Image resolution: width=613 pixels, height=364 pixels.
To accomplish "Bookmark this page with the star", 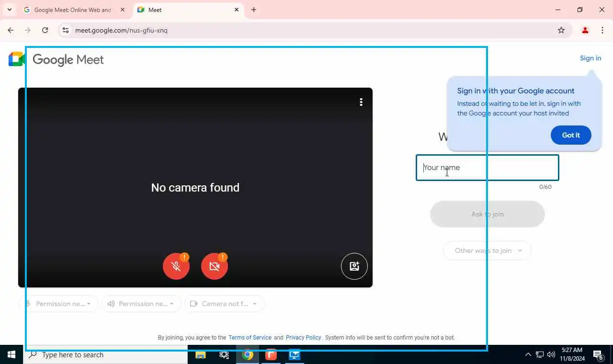I will tap(561, 30).
